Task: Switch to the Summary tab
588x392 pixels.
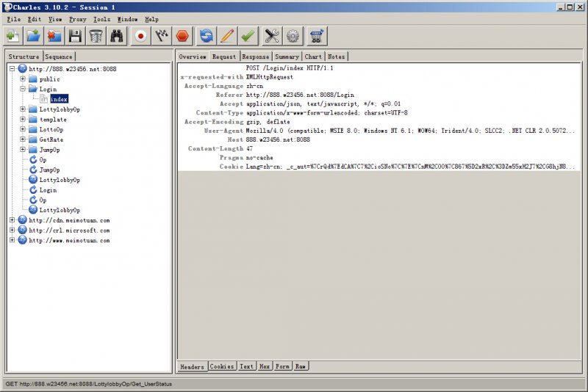Action: (287, 57)
